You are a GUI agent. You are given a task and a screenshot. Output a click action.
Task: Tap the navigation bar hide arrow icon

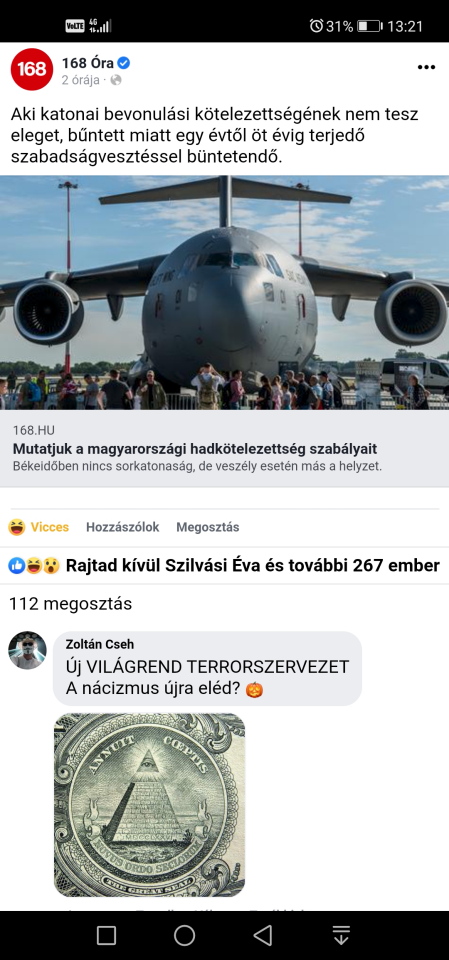(341, 936)
